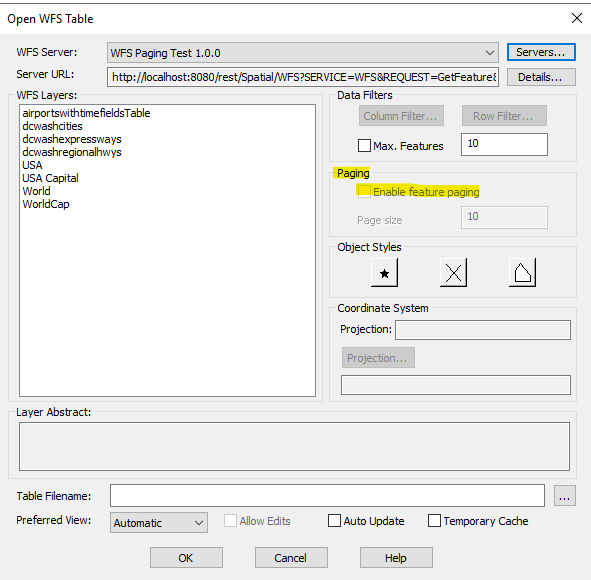Focus the Max. Features value field
The image size is (591, 580).
[504, 144]
